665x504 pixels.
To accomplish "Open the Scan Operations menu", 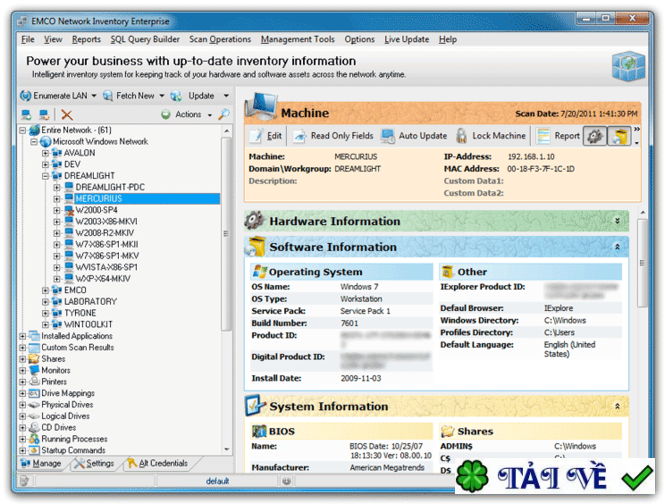I will coord(220,39).
